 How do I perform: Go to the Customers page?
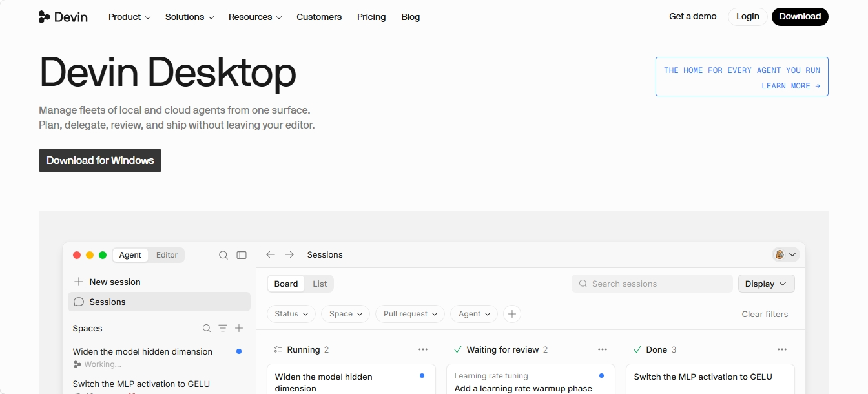[319, 17]
